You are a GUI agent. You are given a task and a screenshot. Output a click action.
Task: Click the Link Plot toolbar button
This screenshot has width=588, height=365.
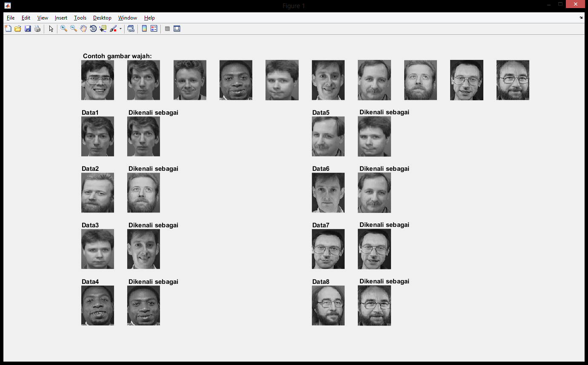131,29
